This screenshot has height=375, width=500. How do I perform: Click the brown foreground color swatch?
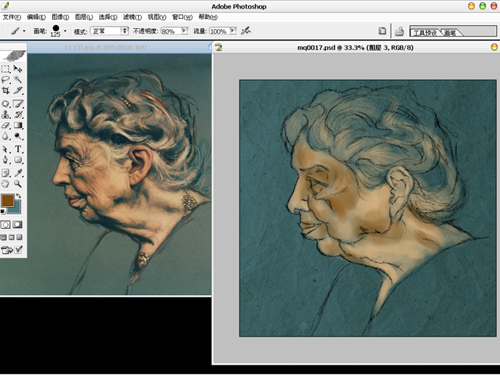pyautogui.click(x=8, y=200)
